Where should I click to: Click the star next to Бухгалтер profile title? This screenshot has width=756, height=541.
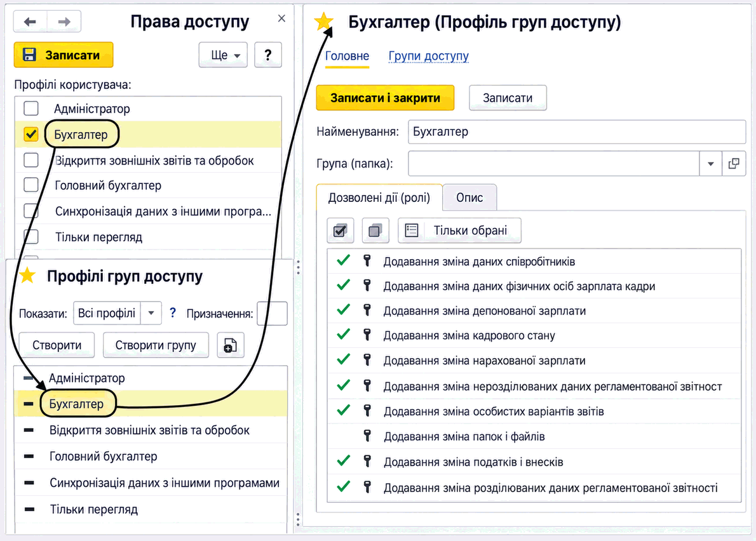(323, 22)
